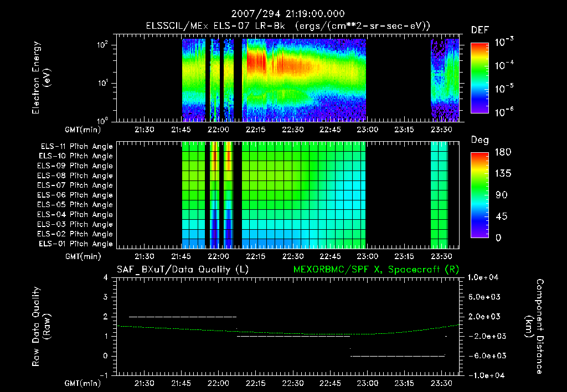Click GMT(min) label under the data quality panel
The width and height of the screenshot is (567, 392).
coord(83,383)
